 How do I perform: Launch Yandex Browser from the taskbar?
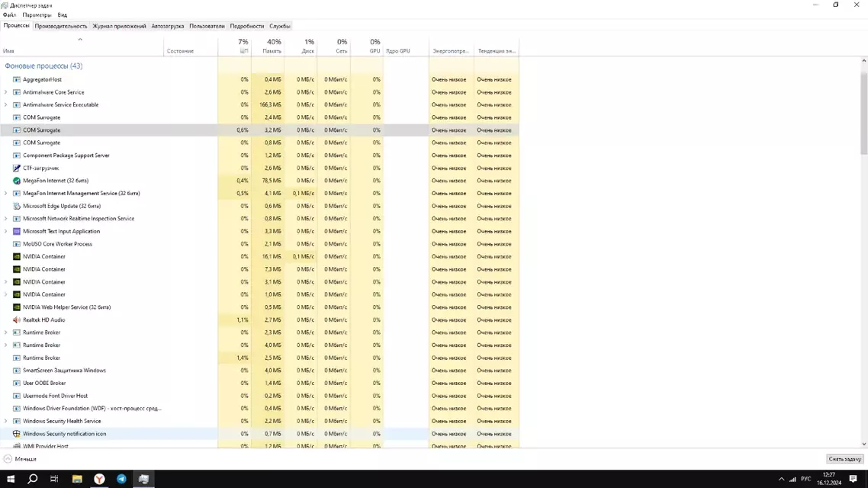click(x=99, y=479)
